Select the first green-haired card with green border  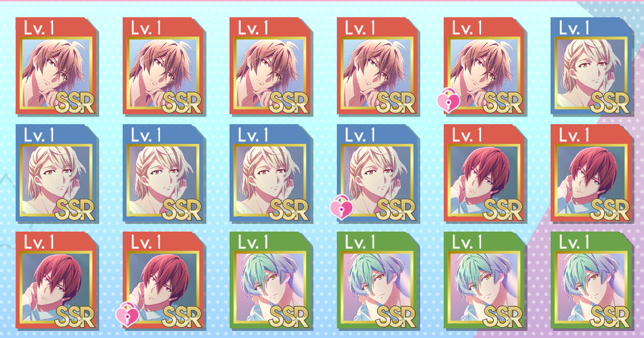[x=270, y=280]
